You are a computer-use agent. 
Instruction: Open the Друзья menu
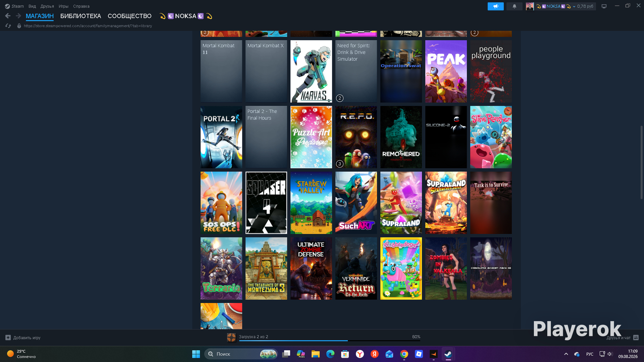[47, 6]
